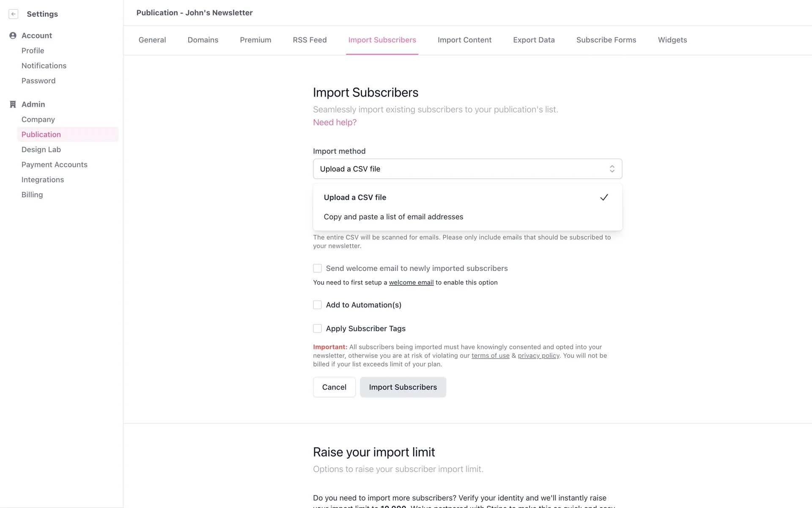Check the Add to Automation(s) box

317,305
